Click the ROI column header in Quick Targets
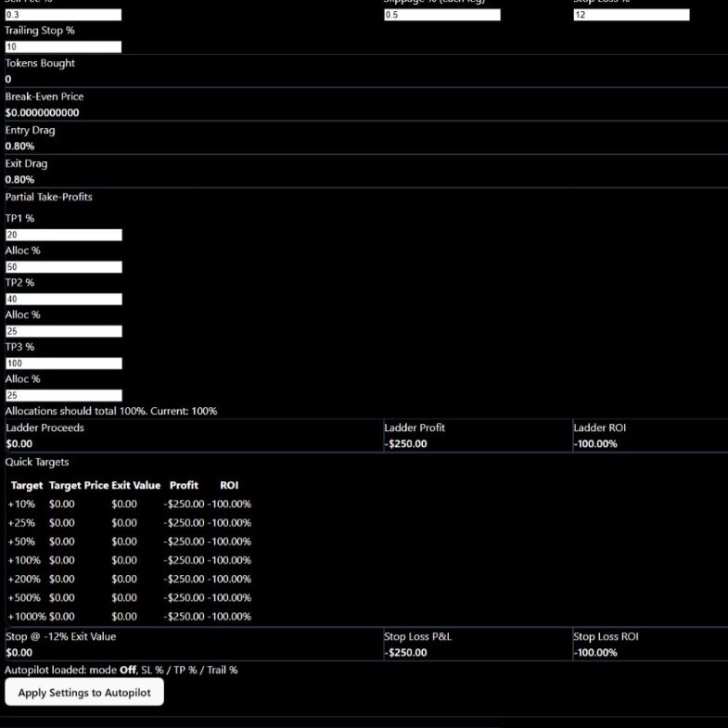This screenshot has height=728, width=728. click(x=229, y=485)
